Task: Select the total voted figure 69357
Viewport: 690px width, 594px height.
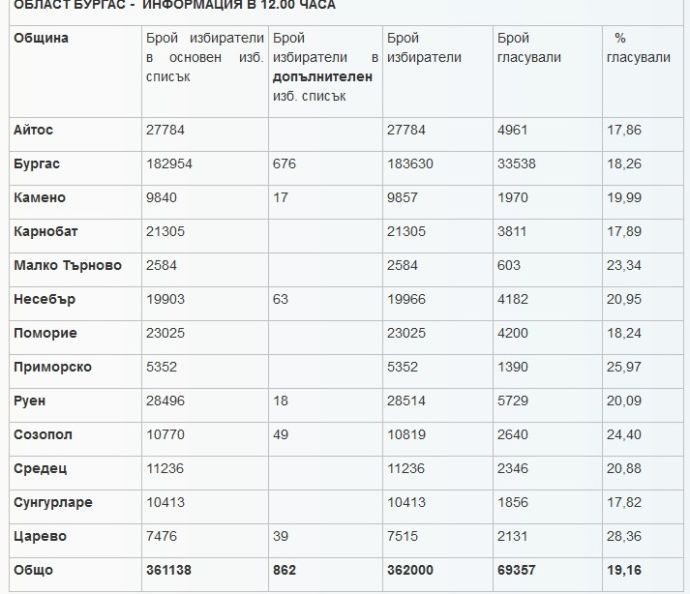Action: point(519,571)
